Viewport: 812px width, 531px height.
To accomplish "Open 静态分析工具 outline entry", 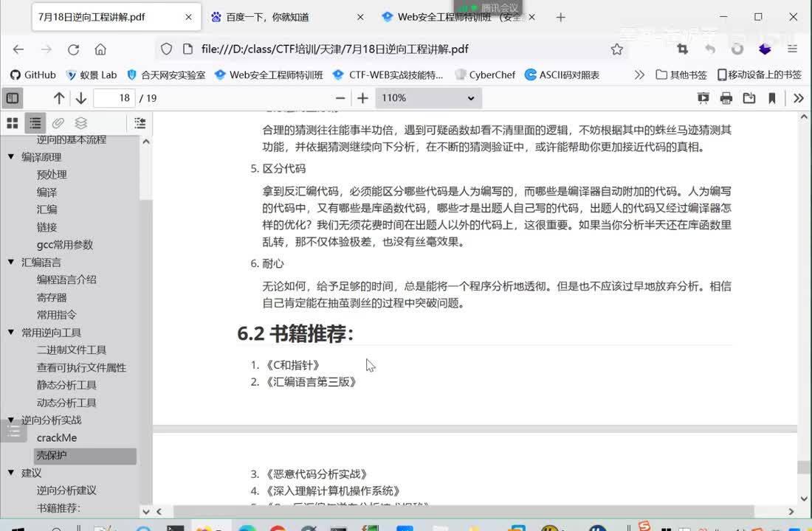I will tap(66, 385).
